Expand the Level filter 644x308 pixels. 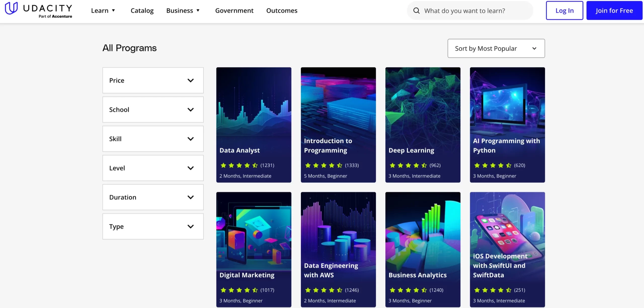pyautogui.click(x=153, y=168)
